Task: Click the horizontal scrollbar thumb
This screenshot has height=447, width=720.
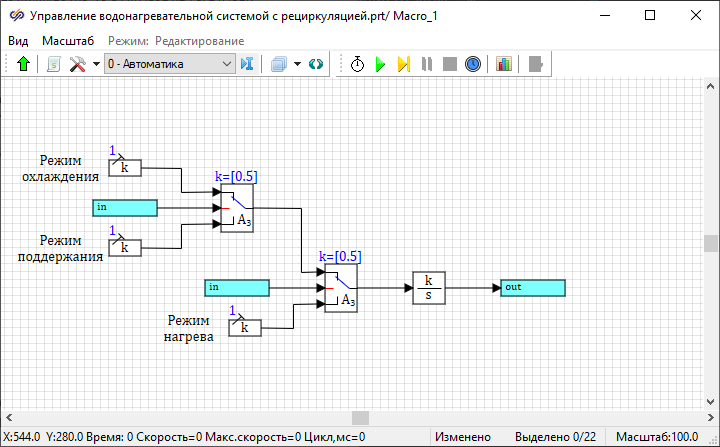Action: point(360,417)
